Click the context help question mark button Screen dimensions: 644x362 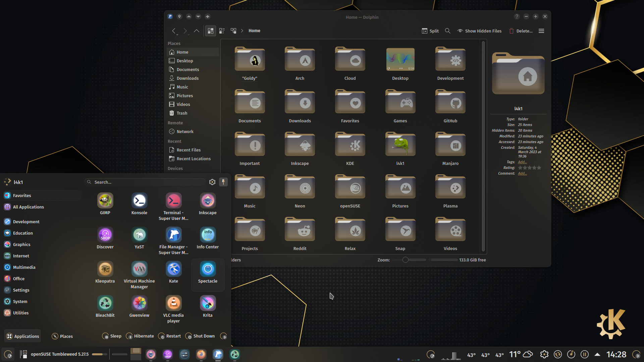[517, 16]
